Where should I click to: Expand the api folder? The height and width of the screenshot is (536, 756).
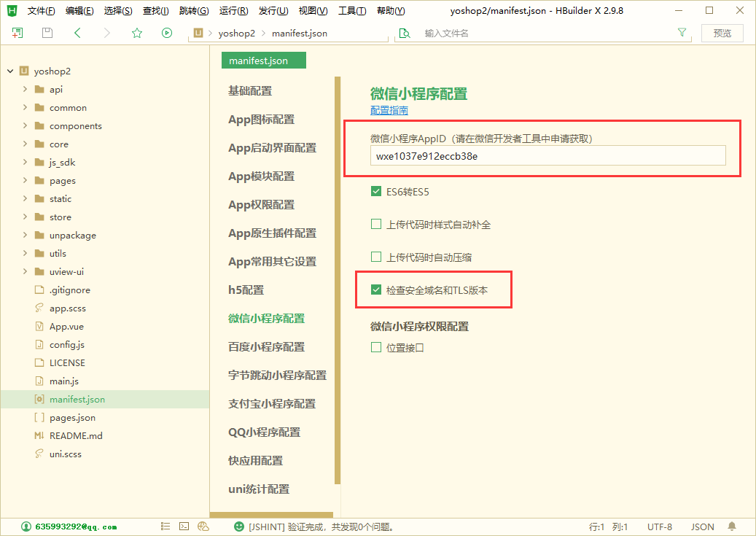point(25,89)
